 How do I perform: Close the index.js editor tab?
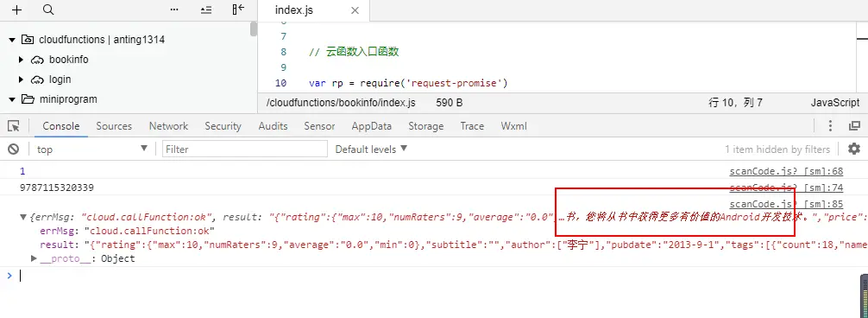coord(355,10)
